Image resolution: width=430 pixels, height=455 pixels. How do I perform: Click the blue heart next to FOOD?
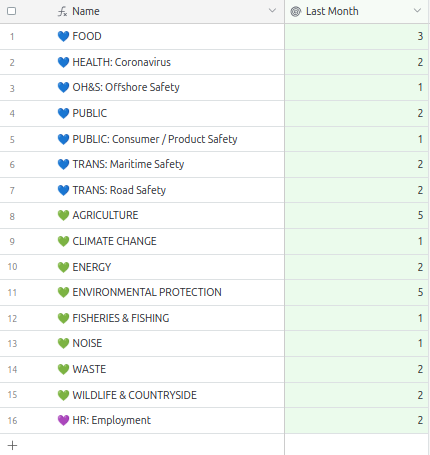pyautogui.click(x=63, y=36)
